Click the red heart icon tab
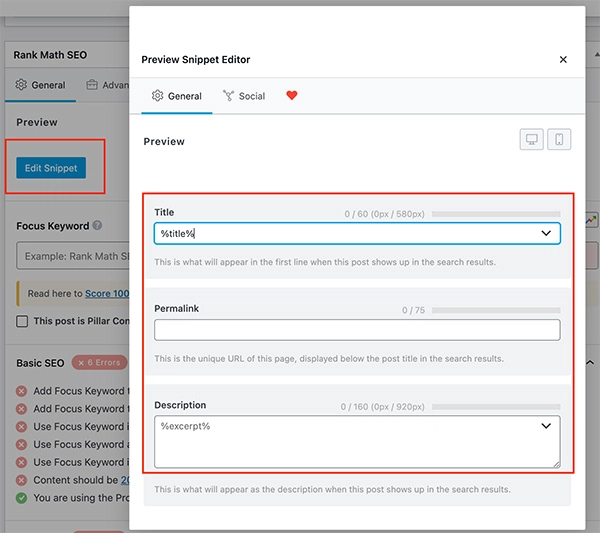Screen dimensions: 600x533 tap(292, 96)
